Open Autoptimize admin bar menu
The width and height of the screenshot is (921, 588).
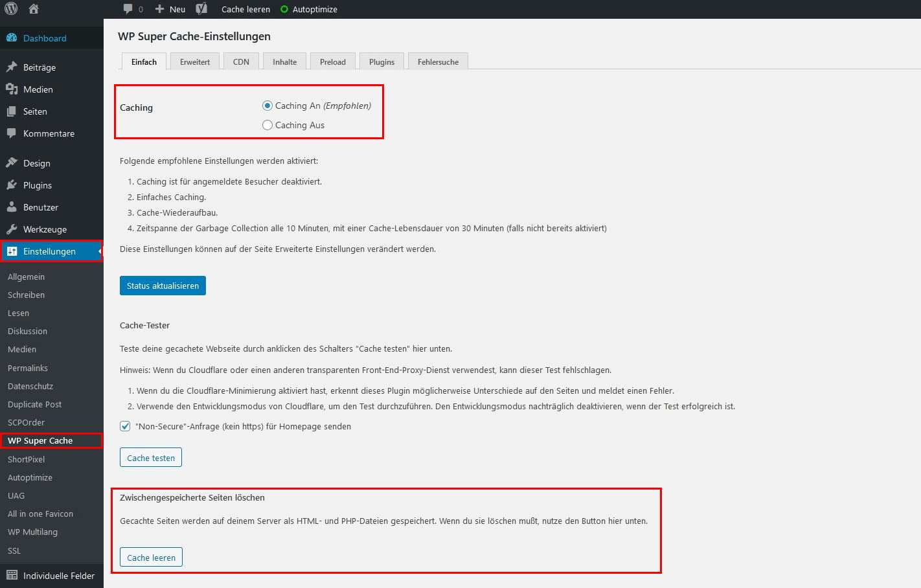(x=315, y=9)
